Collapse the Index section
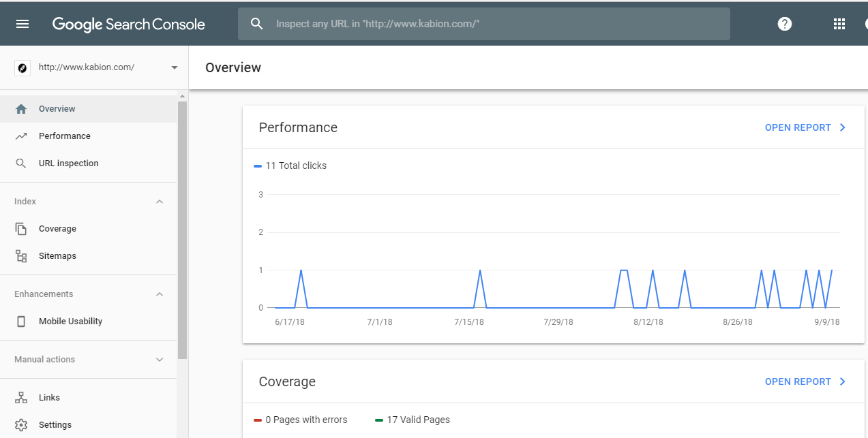868x438 pixels. pos(160,202)
